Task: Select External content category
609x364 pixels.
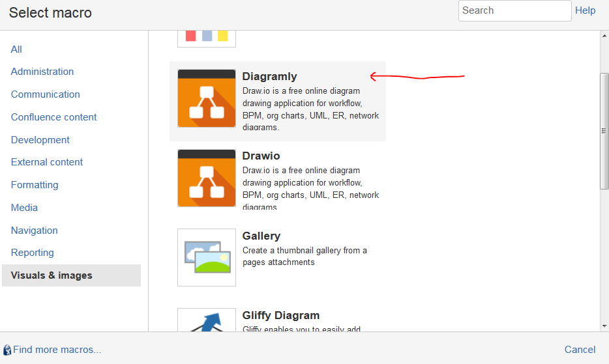Action: (47, 162)
